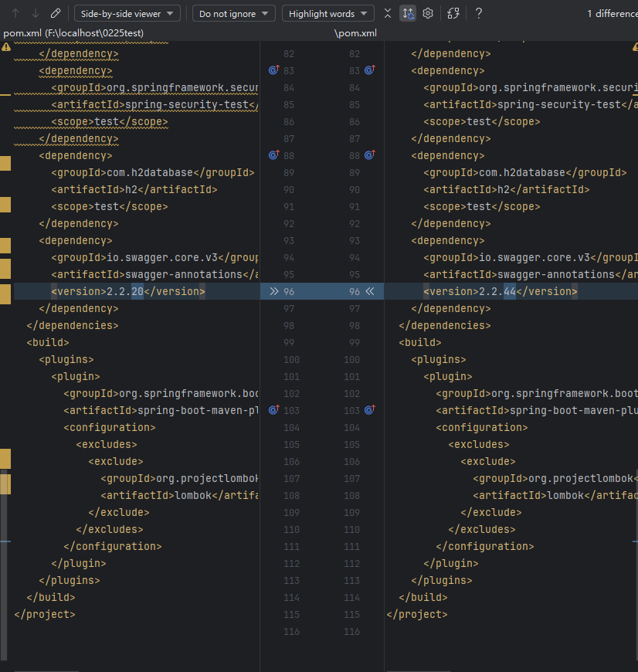638x672 pixels.
Task: Click the collapse unchanged fragments icon
Action: click(x=388, y=13)
